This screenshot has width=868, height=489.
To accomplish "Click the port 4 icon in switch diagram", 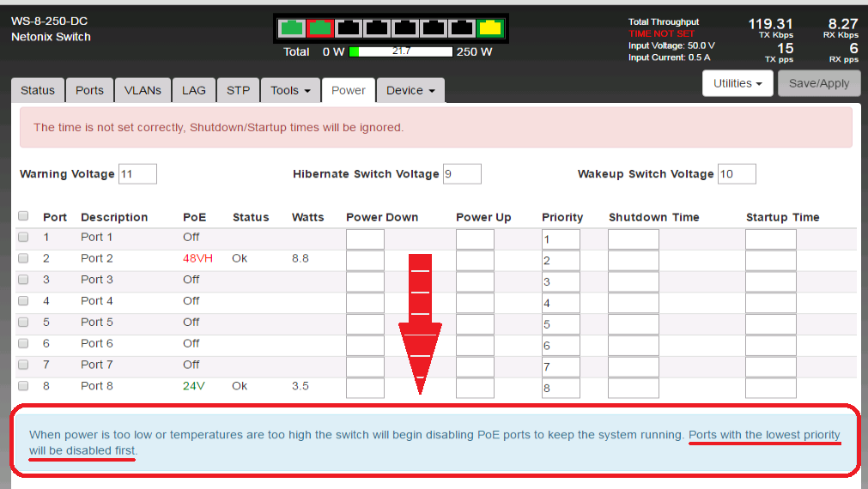I will 377,27.
